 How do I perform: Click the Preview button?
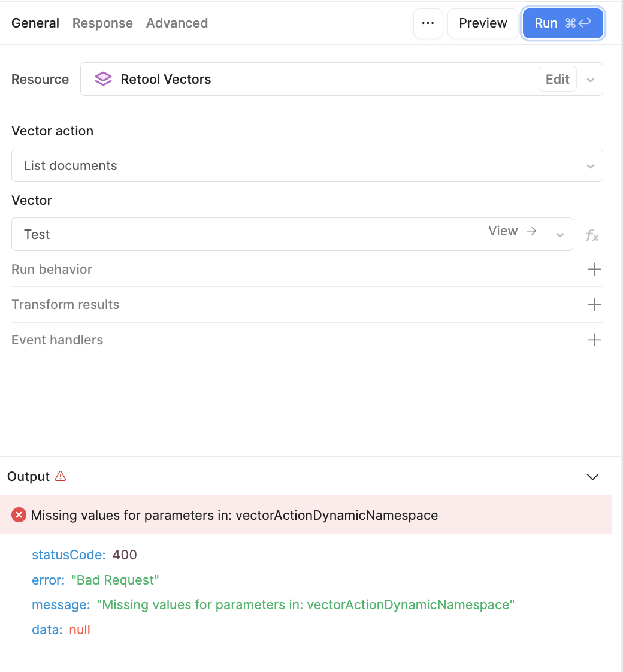(x=483, y=23)
